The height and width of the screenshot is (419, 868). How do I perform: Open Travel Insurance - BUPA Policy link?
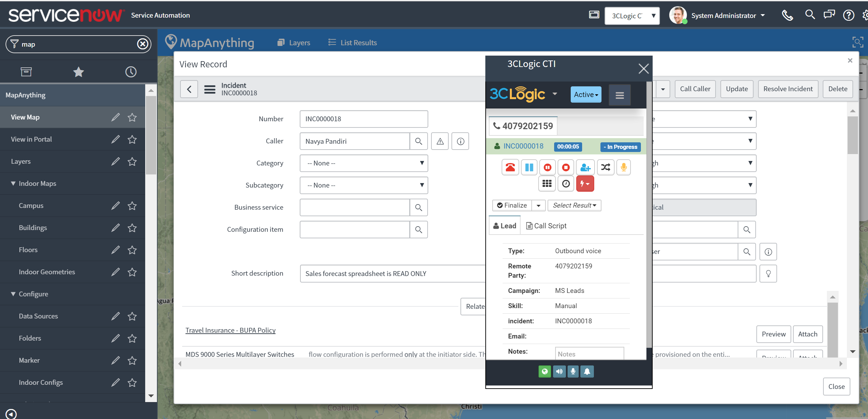pyautogui.click(x=230, y=331)
